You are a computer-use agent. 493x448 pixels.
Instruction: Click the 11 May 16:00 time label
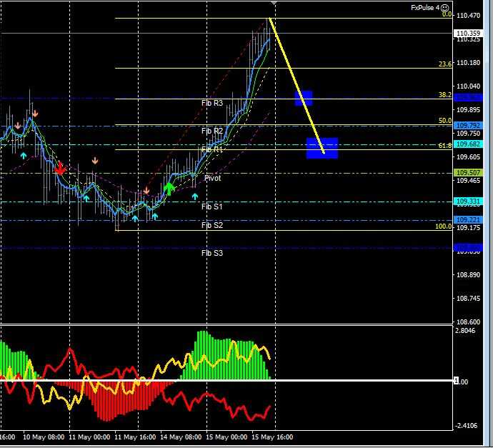point(135,437)
